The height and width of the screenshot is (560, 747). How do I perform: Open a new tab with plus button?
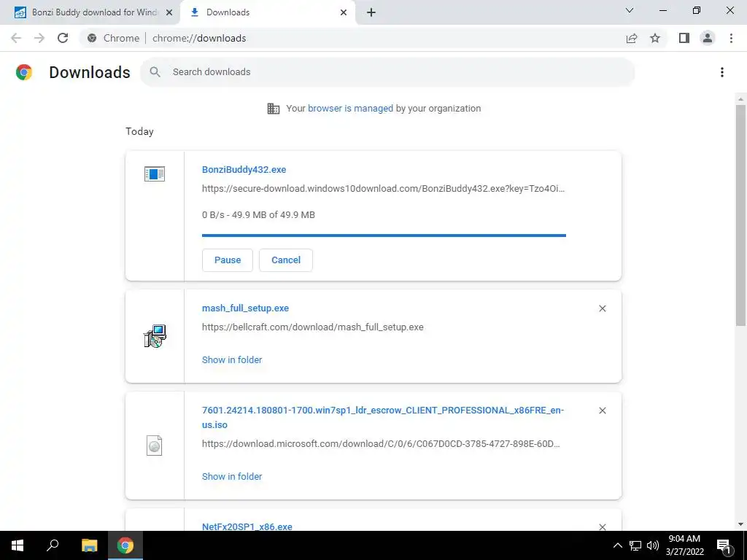click(371, 12)
